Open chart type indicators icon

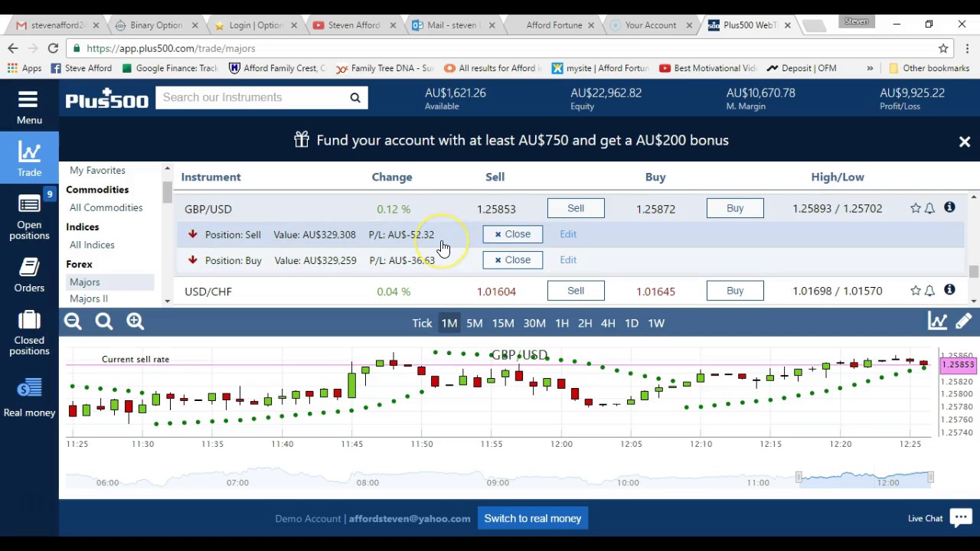937,321
